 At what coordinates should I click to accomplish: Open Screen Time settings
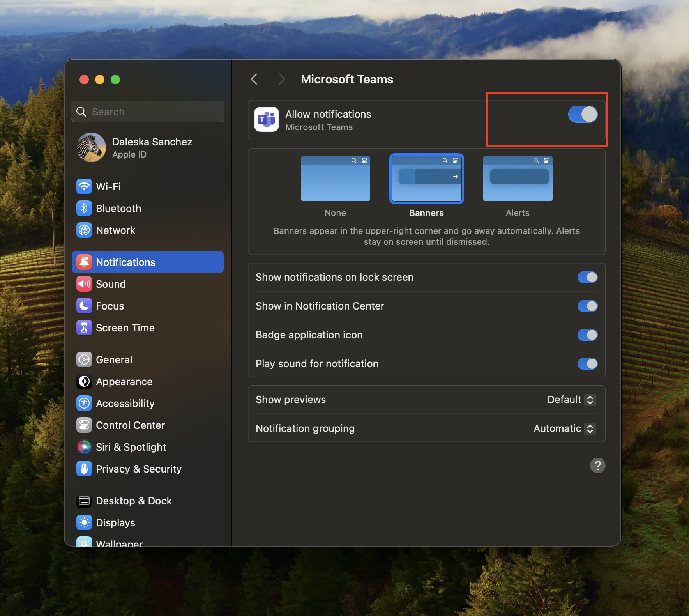point(148,327)
